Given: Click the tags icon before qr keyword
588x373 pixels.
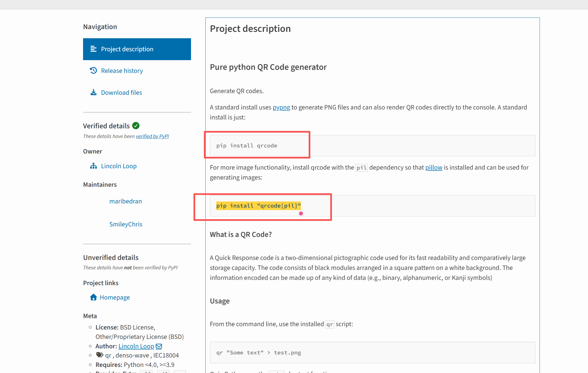Looking at the screenshot, I should point(99,355).
